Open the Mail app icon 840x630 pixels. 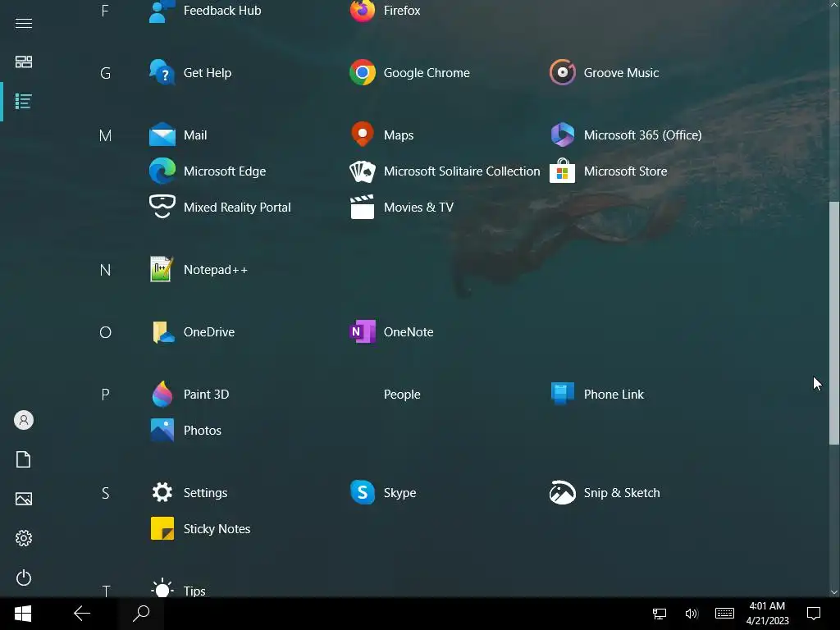click(x=162, y=135)
